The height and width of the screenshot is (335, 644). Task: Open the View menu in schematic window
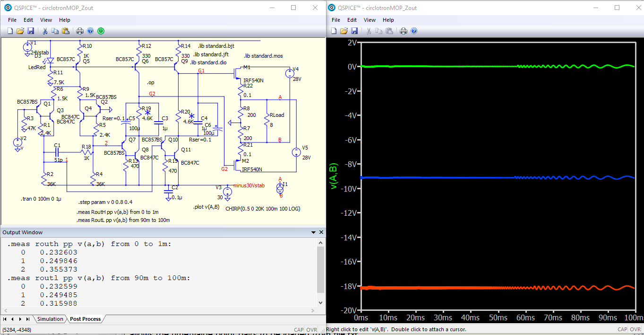click(x=46, y=20)
